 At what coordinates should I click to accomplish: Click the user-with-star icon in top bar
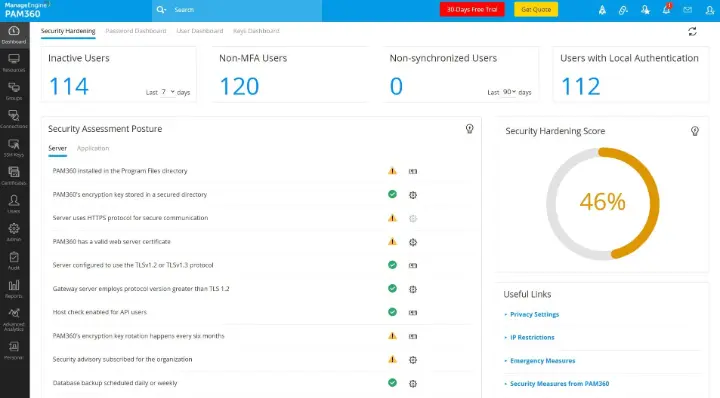click(x=645, y=10)
